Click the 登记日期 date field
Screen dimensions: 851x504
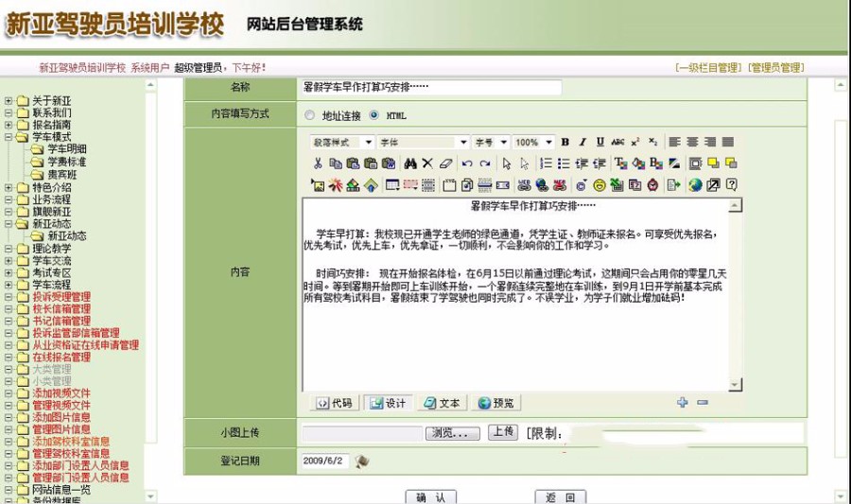(x=325, y=461)
